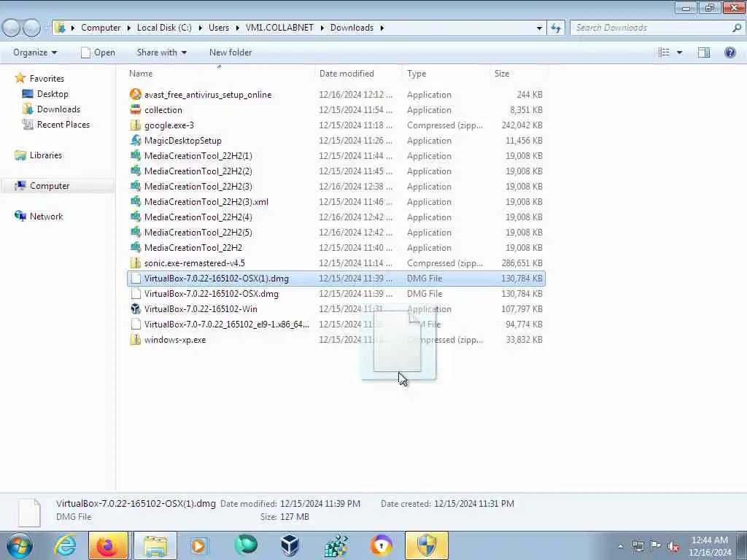Open Windows Media Player from taskbar
This screenshot has height=560, width=747.
click(198, 545)
